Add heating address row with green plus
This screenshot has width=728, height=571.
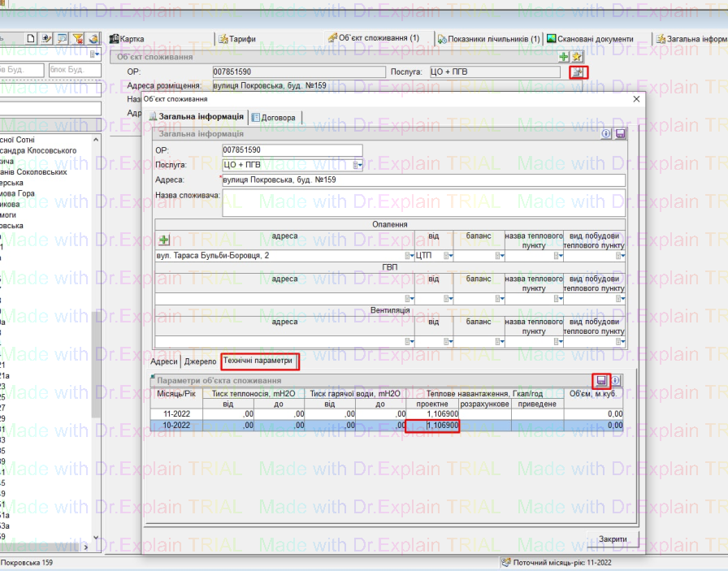pyautogui.click(x=164, y=240)
